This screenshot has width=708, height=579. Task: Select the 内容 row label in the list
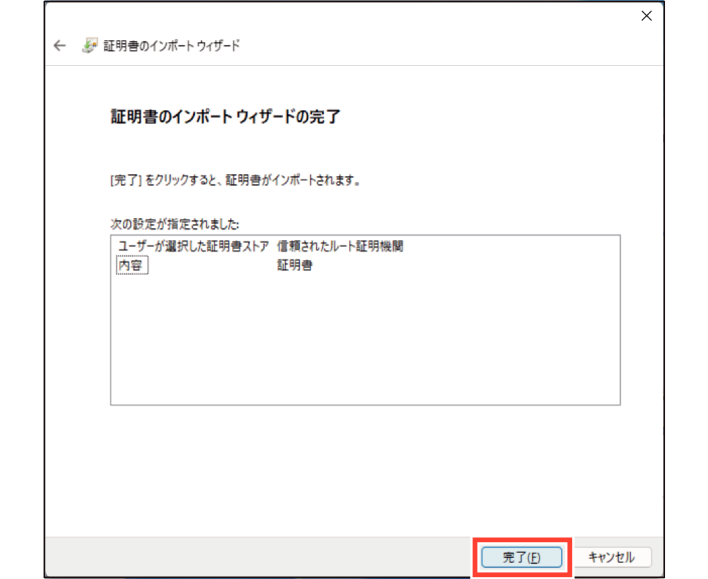click(131, 265)
